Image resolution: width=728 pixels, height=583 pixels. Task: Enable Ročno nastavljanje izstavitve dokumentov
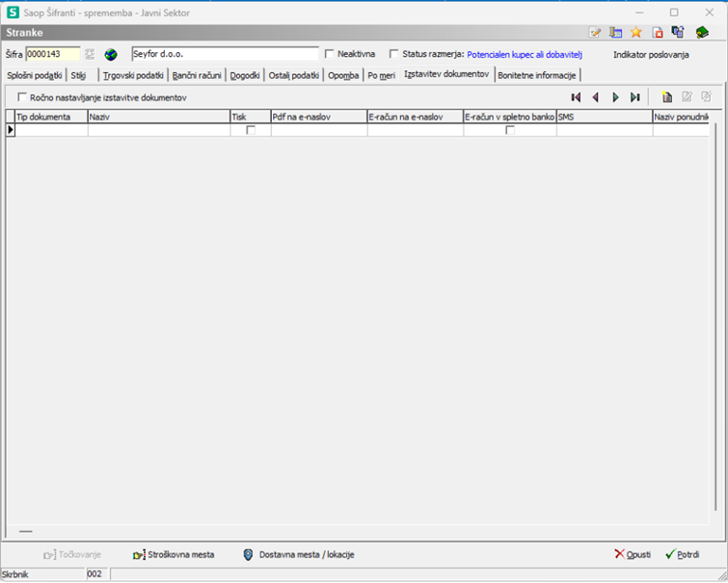tap(22, 97)
